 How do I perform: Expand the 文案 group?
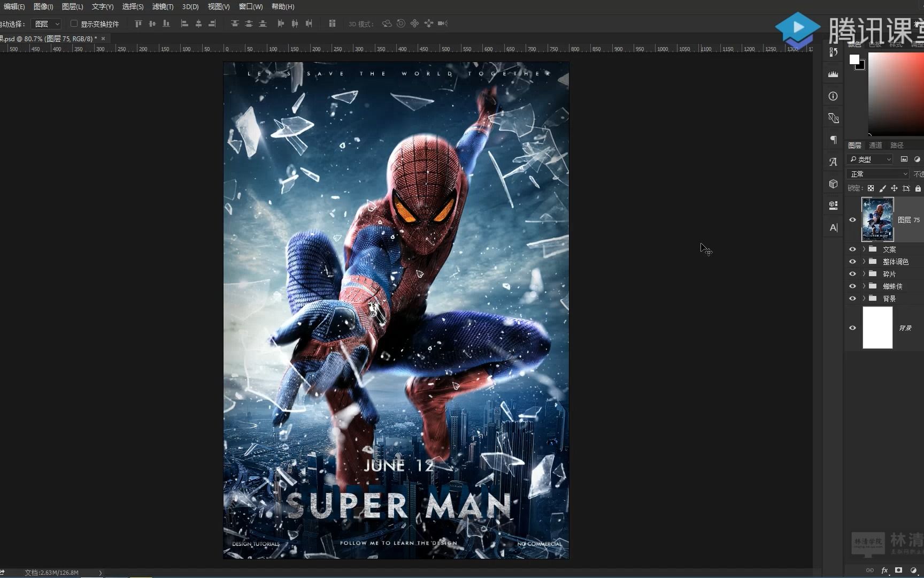coord(864,249)
